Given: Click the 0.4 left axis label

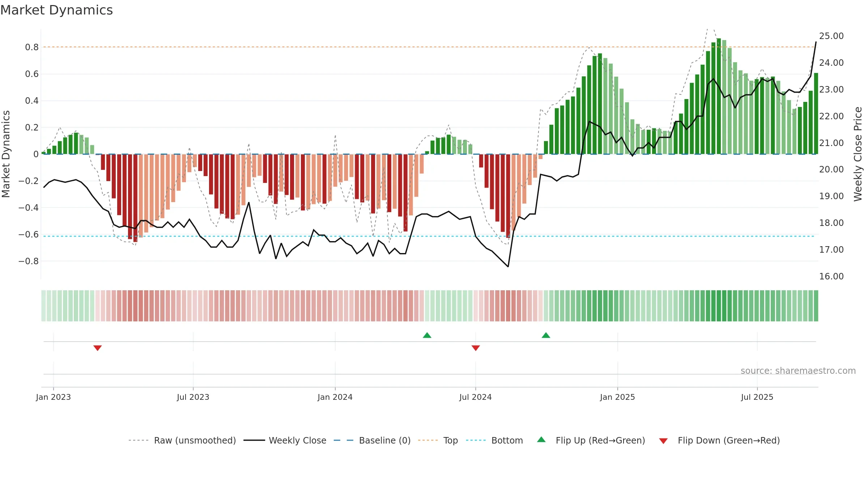Looking at the screenshot, I should pyautogui.click(x=31, y=100).
